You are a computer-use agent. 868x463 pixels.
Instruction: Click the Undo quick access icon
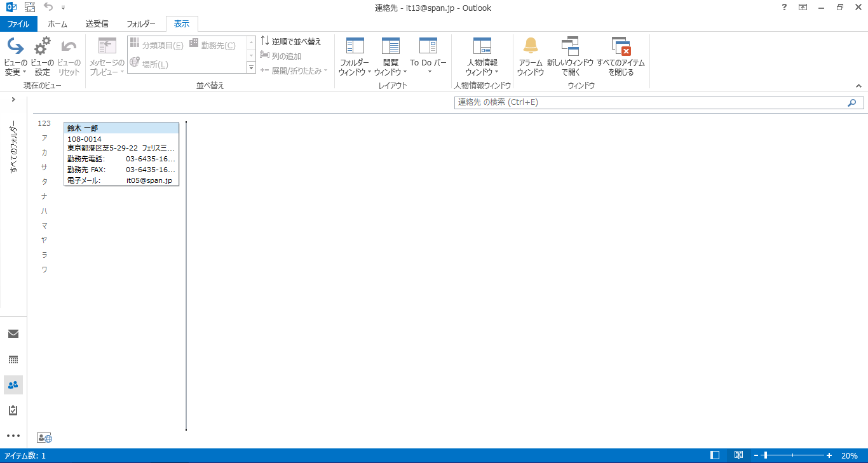[x=48, y=8]
